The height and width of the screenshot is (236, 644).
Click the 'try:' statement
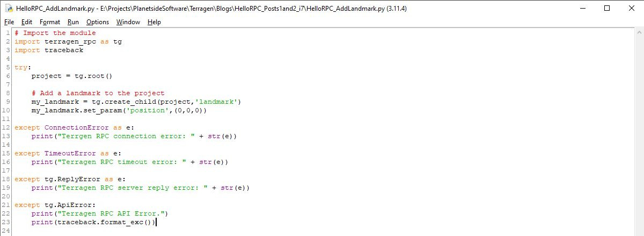click(23, 67)
